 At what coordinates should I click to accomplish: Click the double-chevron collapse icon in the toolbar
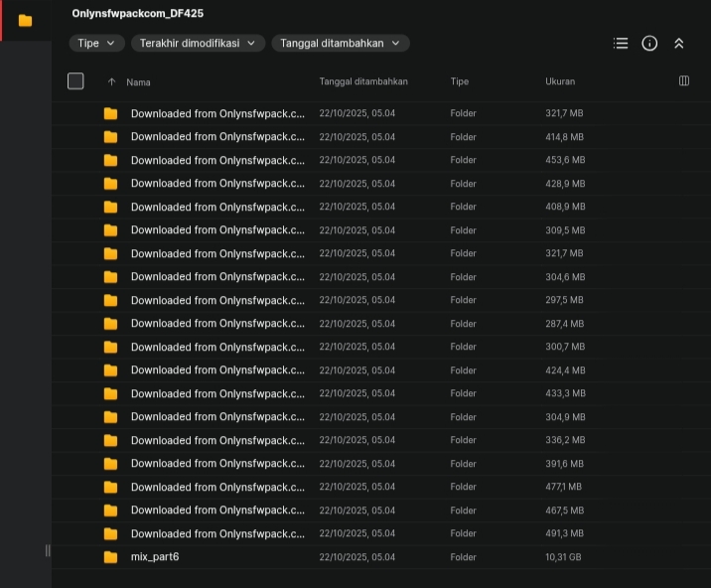pyautogui.click(x=679, y=44)
